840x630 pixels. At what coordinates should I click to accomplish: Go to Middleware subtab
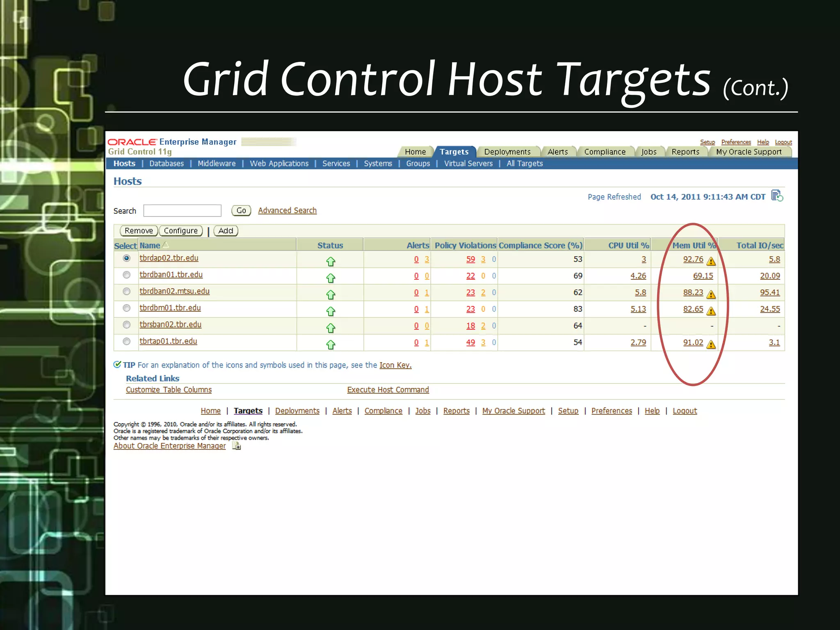click(x=217, y=163)
